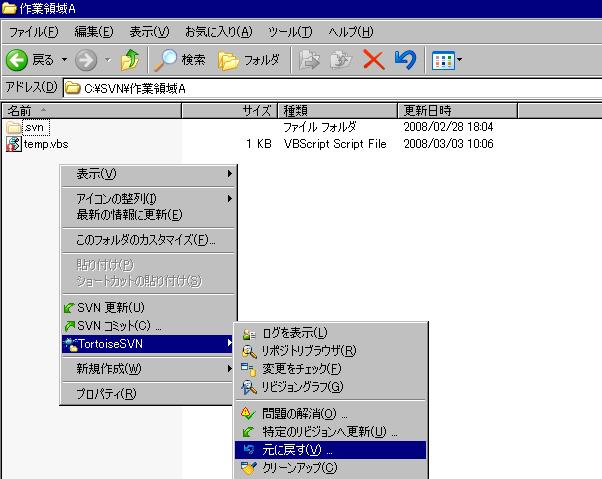Image resolution: width=602 pixels, height=479 pixels.
Task: Go up one folder level icon
Action: point(130,60)
